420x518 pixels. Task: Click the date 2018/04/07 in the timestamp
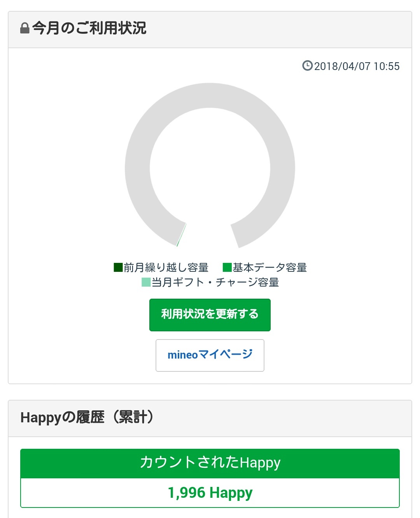342,66
